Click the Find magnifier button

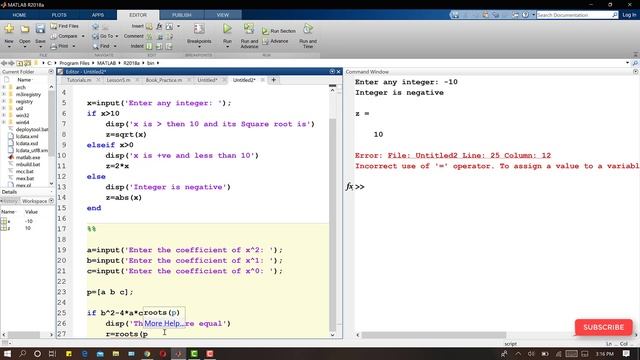[x=101, y=47]
